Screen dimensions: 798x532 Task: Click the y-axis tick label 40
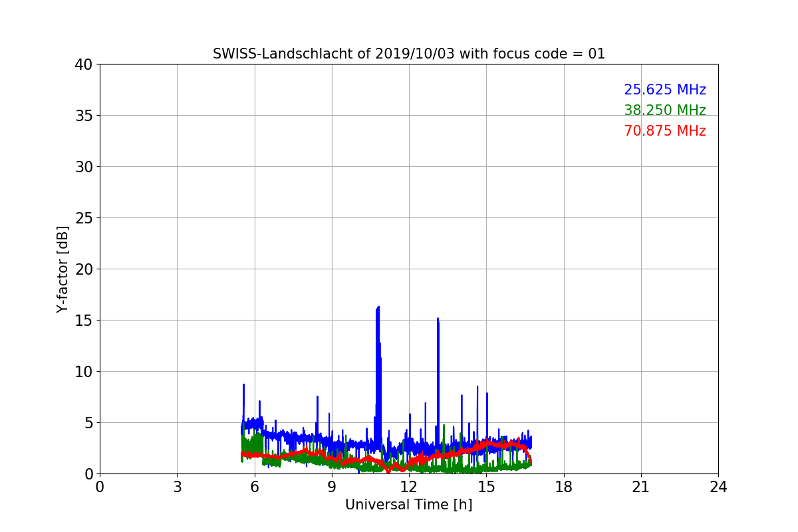84,65
